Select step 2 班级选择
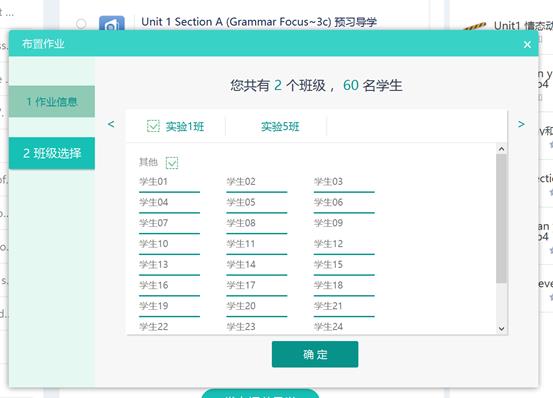 (x=52, y=153)
